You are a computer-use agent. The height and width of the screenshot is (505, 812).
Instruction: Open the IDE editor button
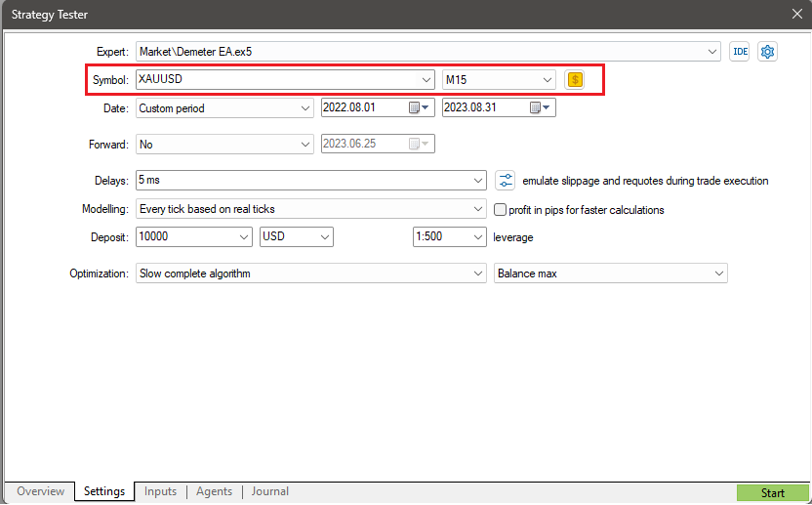point(739,52)
